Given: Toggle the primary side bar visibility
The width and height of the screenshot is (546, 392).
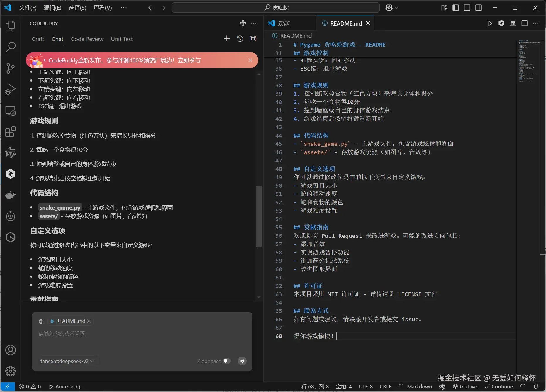Looking at the screenshot, I should click(456, 8).
